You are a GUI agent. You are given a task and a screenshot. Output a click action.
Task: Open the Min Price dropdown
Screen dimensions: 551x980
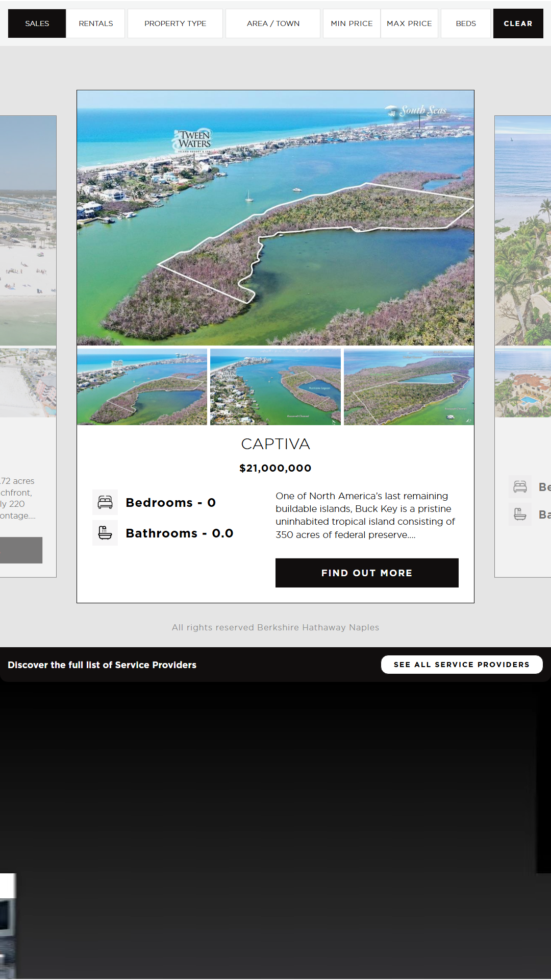(352, 23)
